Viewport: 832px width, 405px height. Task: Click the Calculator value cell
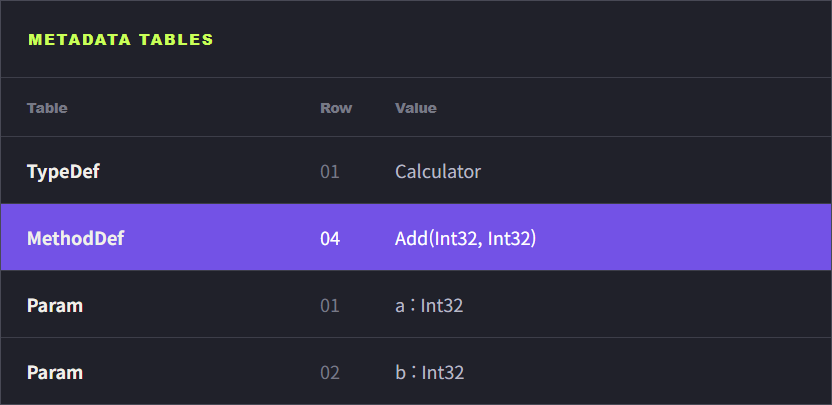(438, 171)
